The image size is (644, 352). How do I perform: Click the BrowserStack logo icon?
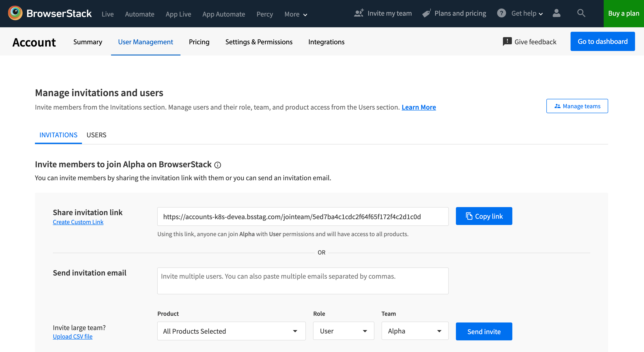(15, 13)
